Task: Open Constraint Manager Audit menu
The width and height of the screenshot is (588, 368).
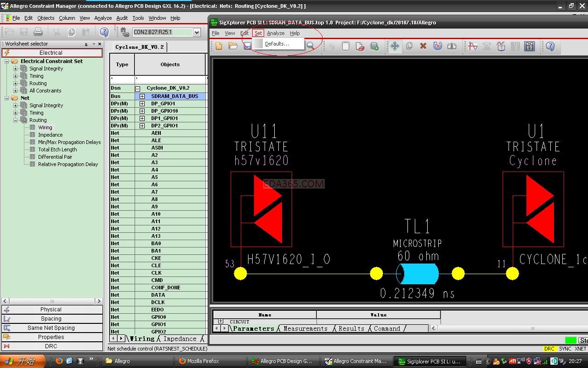Action: [x=122, y=18]
